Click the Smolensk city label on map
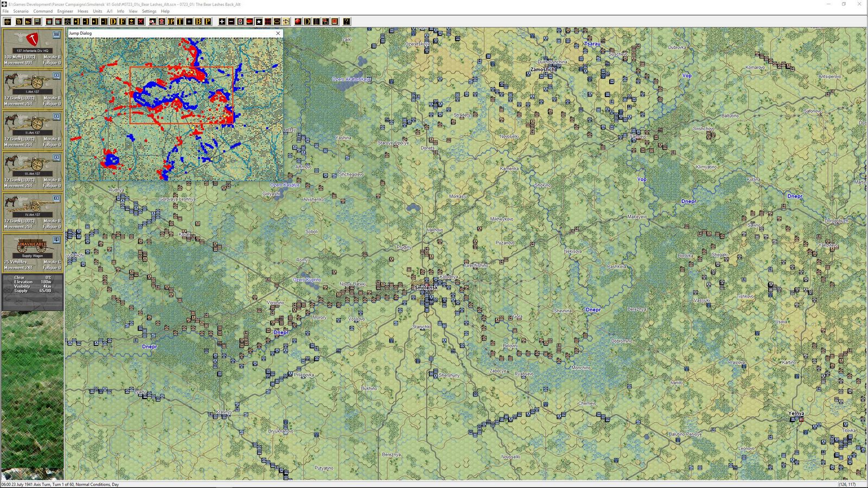Viewport: 868px width, 488px height. tap(426, 287)
